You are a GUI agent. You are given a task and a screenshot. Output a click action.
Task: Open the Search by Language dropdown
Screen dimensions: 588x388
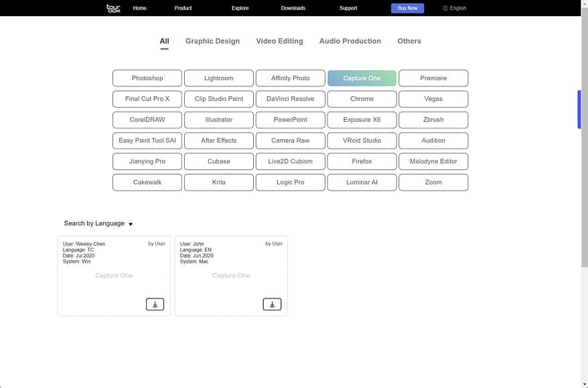[x=98, y=223]
